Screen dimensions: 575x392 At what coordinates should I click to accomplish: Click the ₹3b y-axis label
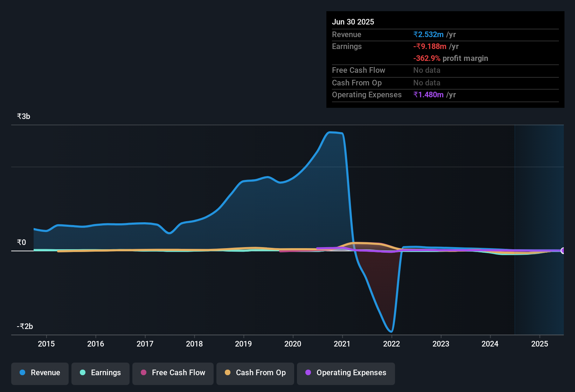click(x=23, y=116)
